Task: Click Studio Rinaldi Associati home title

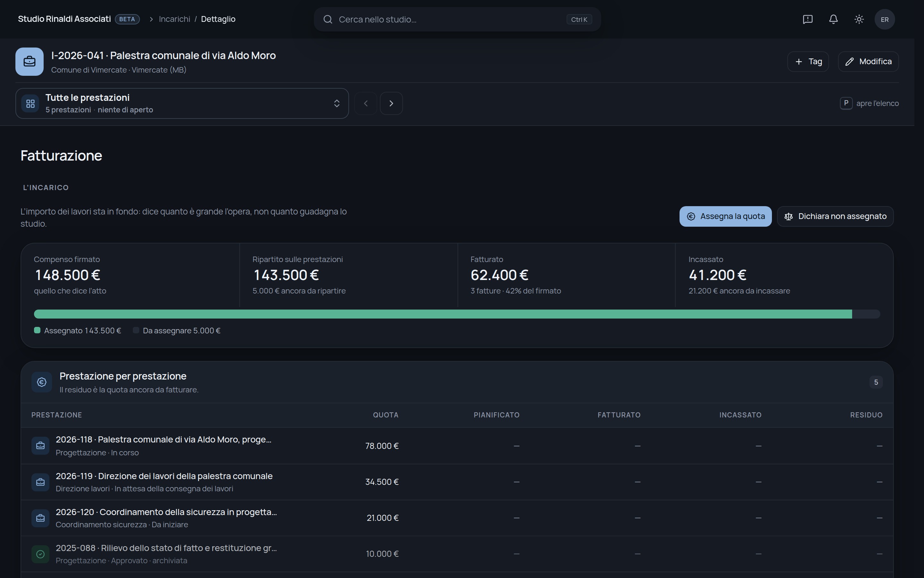Action: (64, 19)
